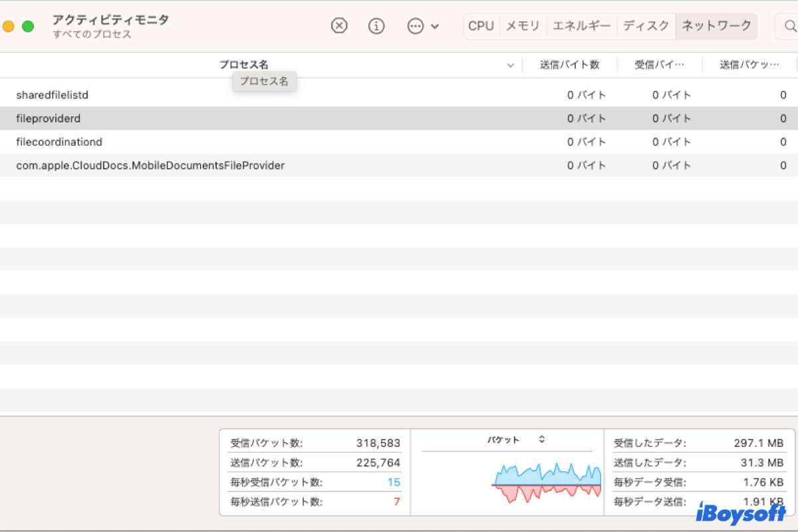Sort by プロセス名 column header
Image resolution: width=798 pixels, height=532 pixels.
(x=244, y=65)
